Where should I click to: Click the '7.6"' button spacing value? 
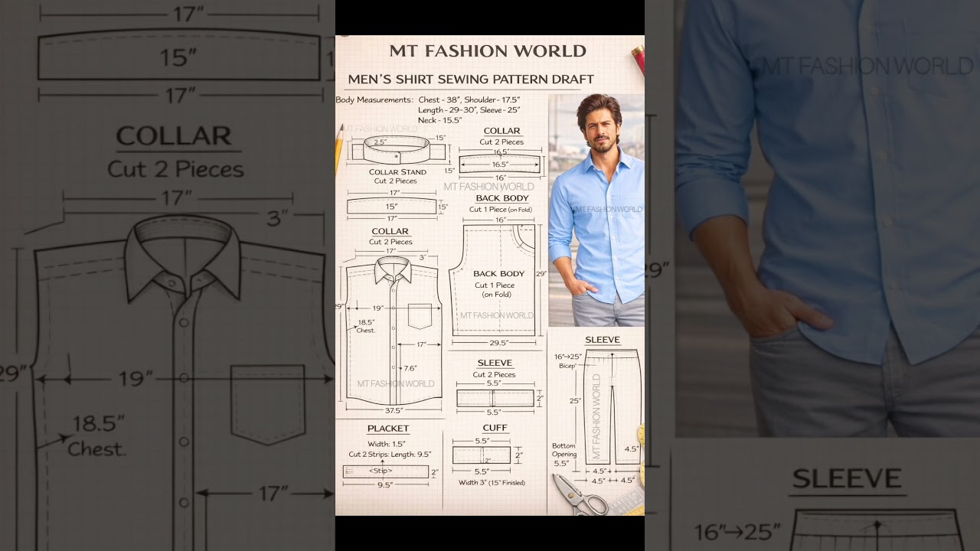point(410,368)
